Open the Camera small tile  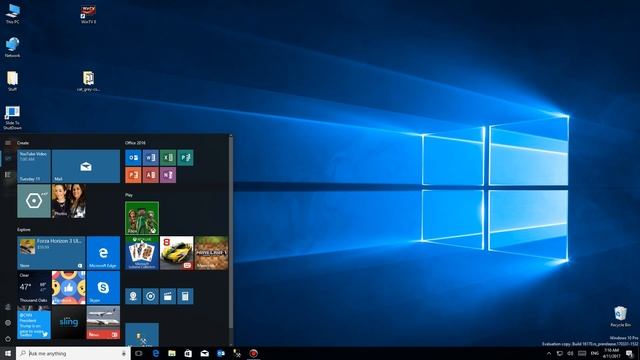pos(133,296)
